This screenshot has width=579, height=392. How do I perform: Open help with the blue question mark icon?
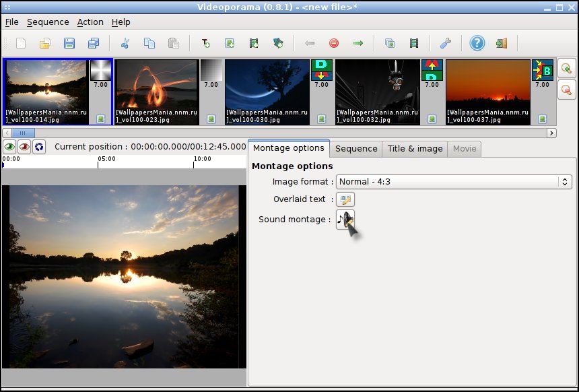pyautogui.click(x=477, y=43)
